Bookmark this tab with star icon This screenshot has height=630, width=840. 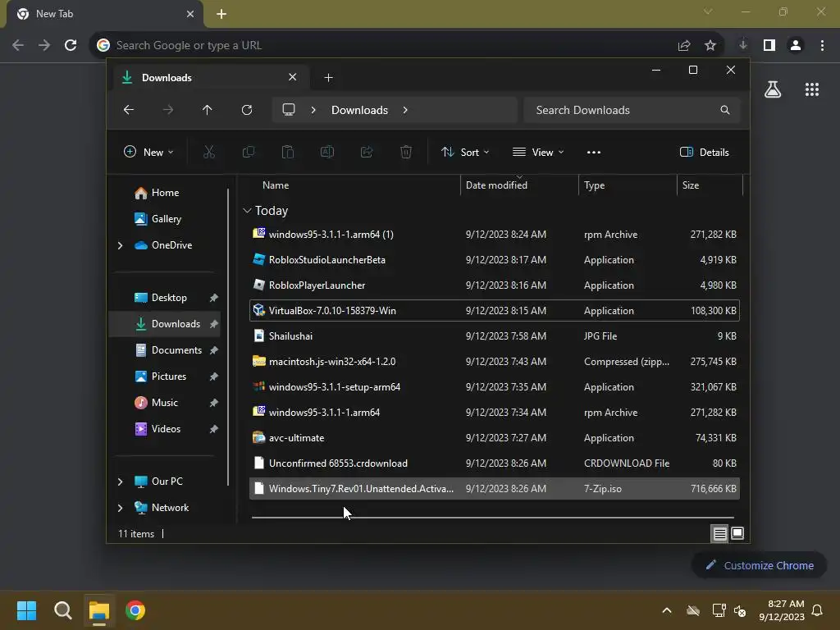point(710,45)
